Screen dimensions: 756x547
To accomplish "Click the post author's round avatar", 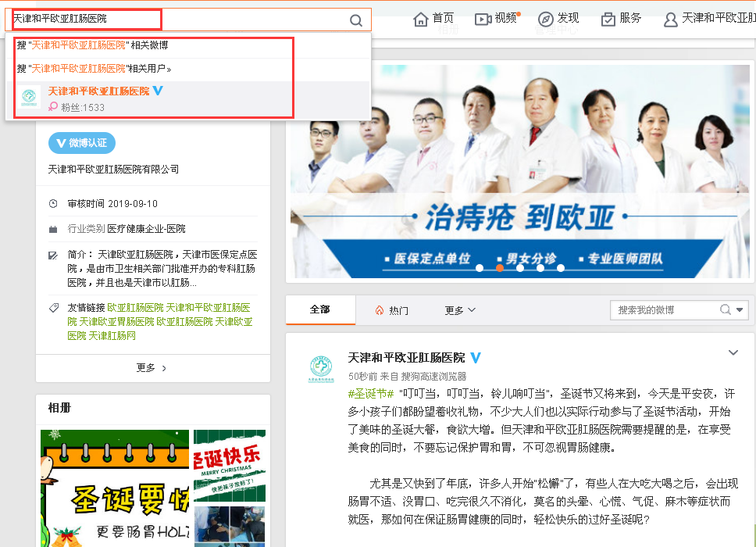I will coord(321,367).
